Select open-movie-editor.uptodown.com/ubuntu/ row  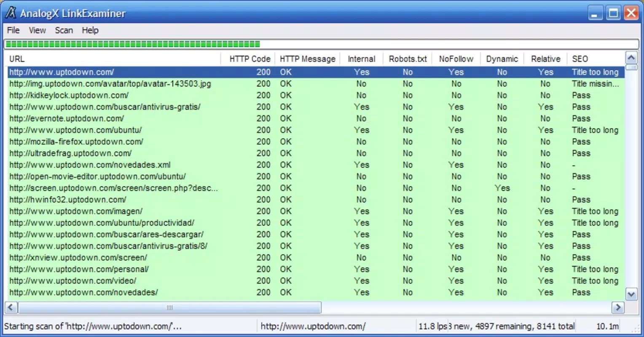coord(316,177)
